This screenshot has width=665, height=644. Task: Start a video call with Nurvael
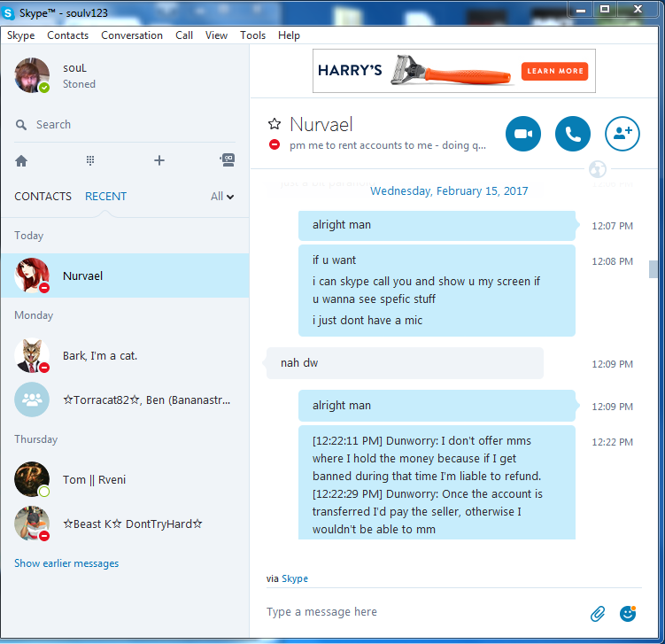coord(523,134)
